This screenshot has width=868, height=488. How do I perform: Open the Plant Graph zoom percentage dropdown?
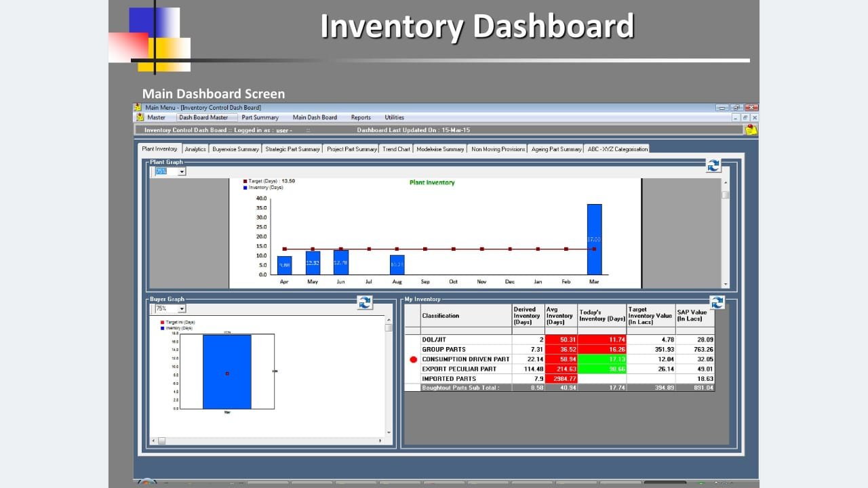(182, 172)
